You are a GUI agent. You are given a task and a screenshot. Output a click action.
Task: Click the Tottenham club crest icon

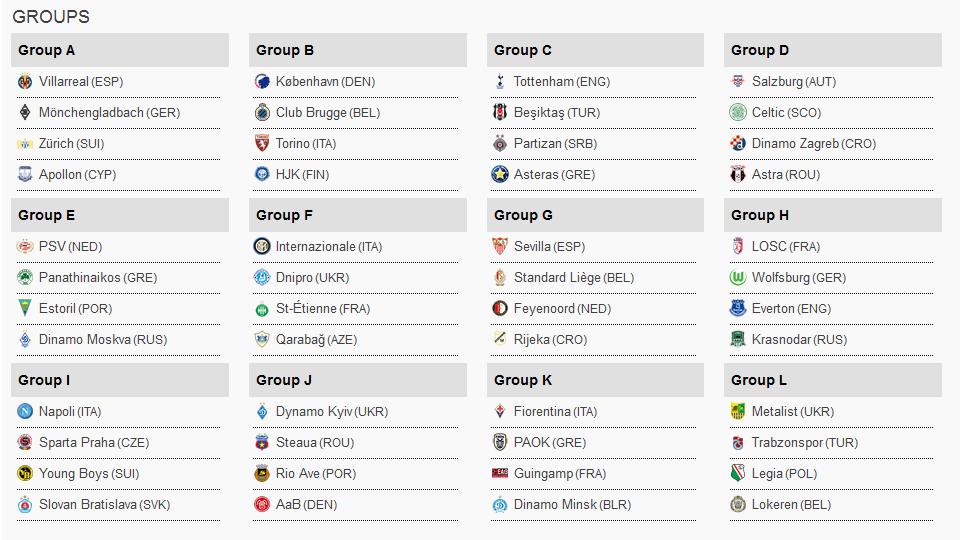500,81
